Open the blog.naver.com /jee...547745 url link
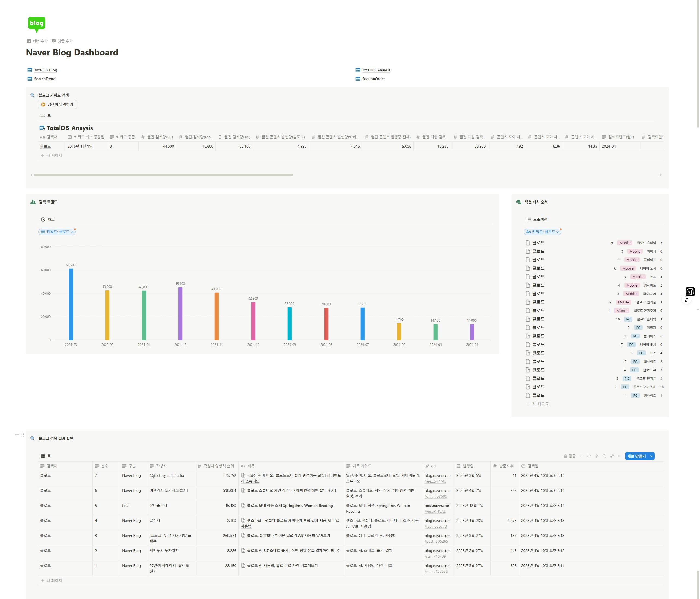700x599 pixels. point(437,478)
